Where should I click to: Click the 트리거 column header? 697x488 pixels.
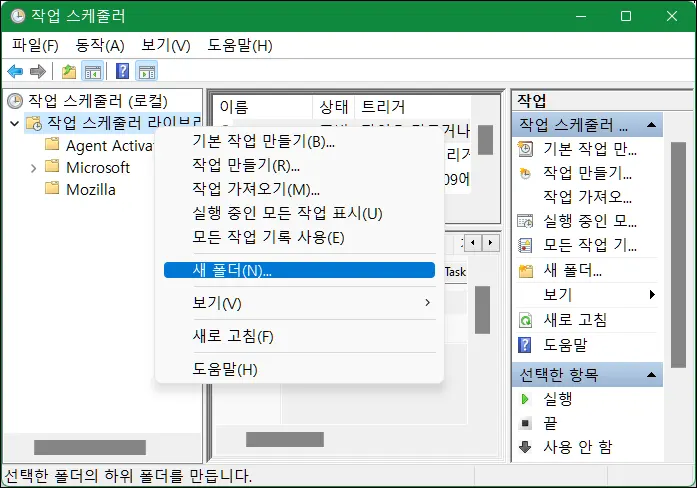tap(412, 107)
